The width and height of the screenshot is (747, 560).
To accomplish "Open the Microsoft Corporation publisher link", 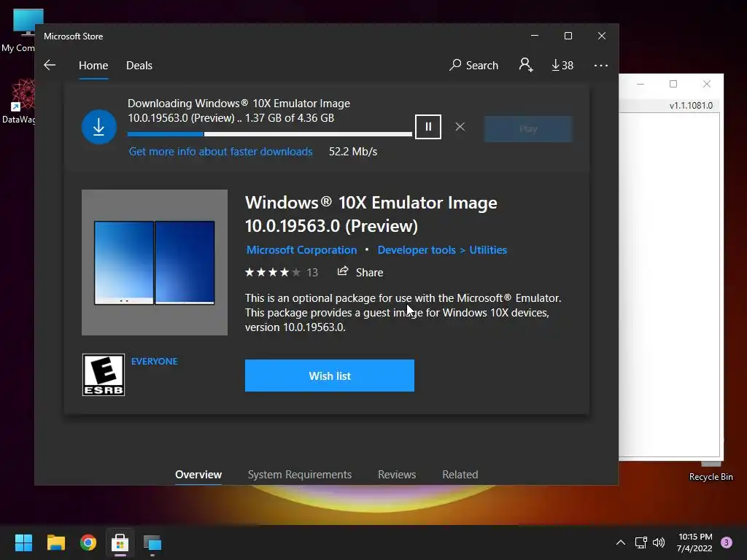I will (x=301, y=250).
